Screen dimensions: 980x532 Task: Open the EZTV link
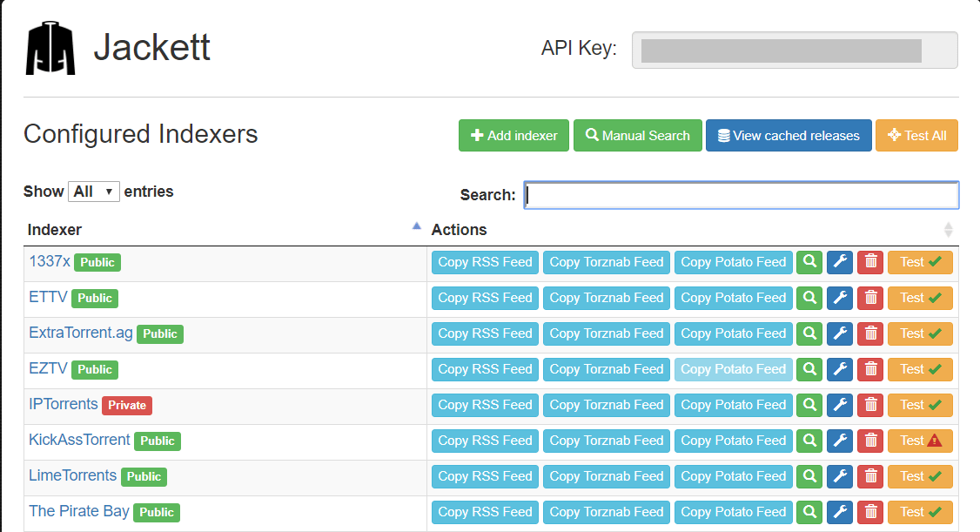coord(48,368)
